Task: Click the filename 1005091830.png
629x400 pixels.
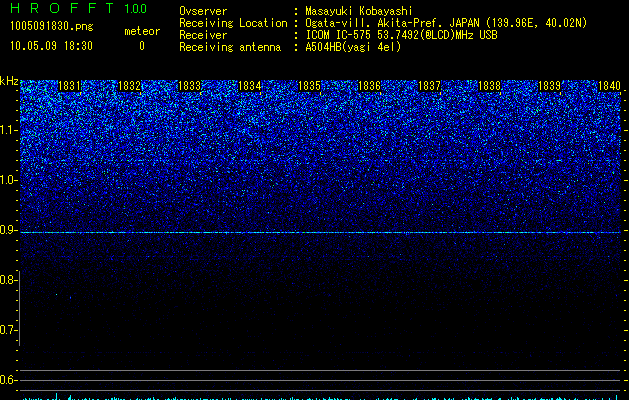Action: tap(52, 26)
